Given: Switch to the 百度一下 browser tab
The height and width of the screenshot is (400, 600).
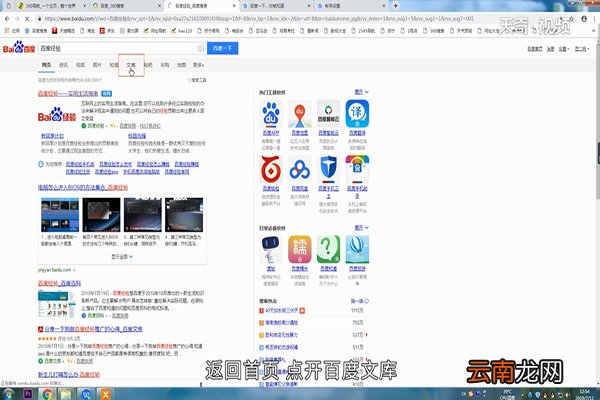Looking at the screenshot, I should pos(276,6).
